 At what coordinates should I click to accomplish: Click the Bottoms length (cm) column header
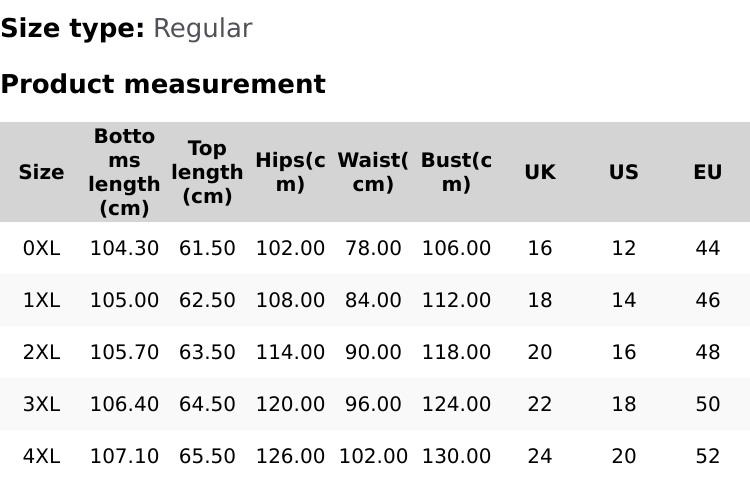(x=124, y=172)
